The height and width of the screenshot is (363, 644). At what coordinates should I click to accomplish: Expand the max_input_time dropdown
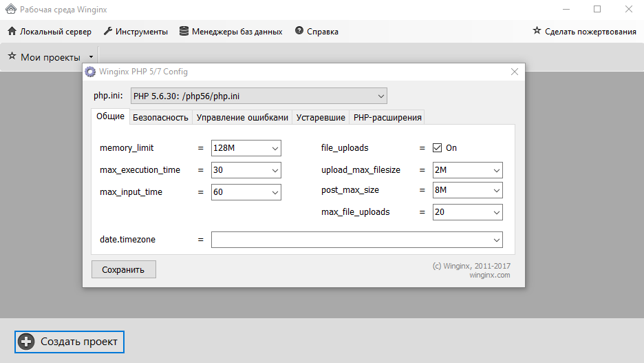tap(275, 192)
